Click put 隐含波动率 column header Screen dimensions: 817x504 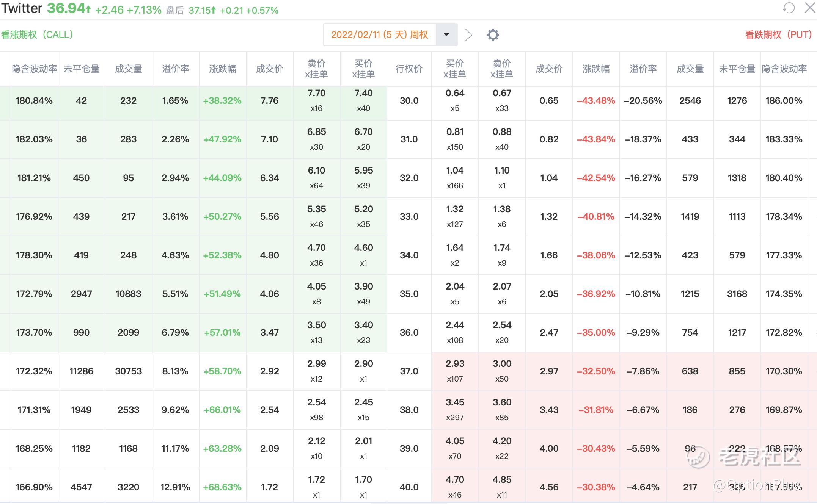click(784, 69)
